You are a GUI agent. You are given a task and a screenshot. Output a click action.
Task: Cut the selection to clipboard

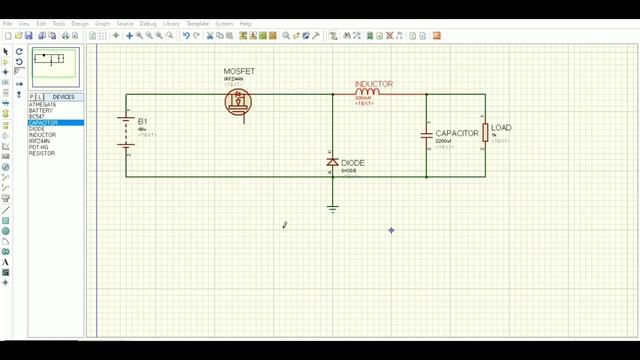pos(210,36)
